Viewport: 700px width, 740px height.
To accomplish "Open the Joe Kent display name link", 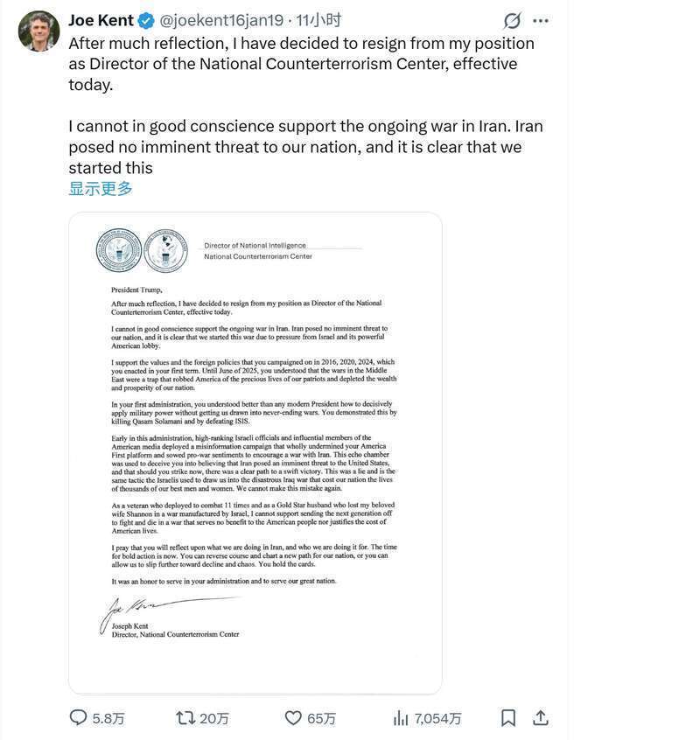I will 100,20.
